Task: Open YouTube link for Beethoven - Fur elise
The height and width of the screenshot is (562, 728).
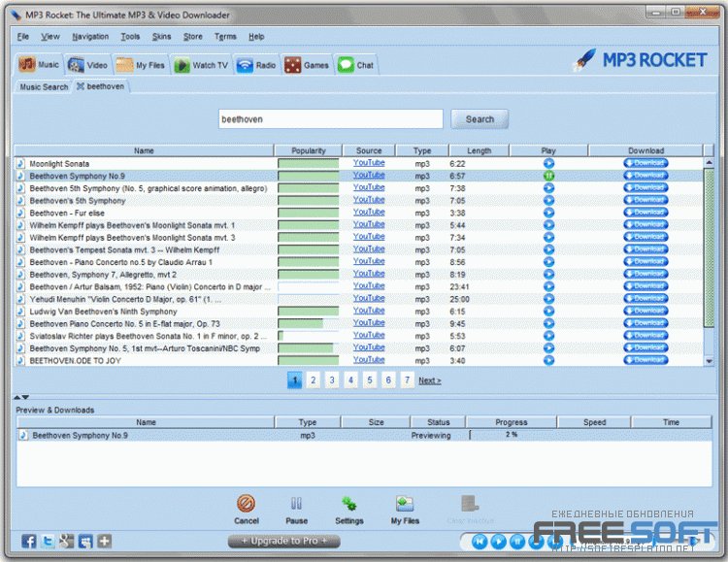Action: (x=369, y=212)
